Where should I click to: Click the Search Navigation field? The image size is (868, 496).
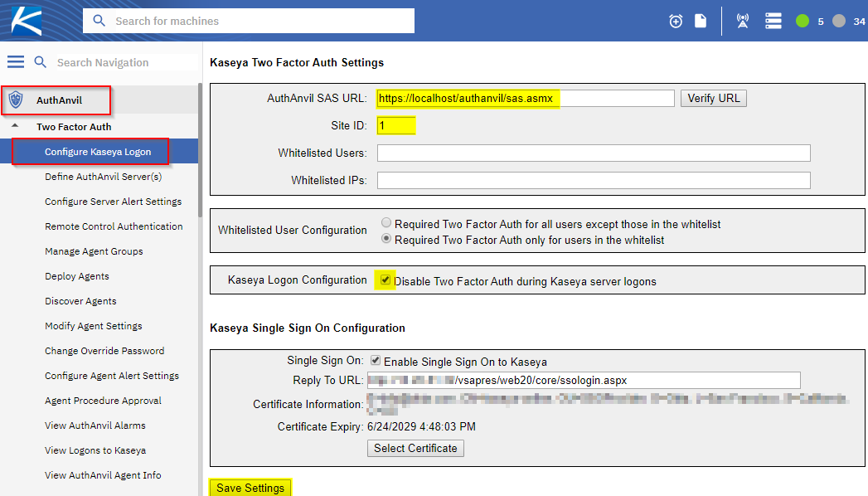(126, 62)
